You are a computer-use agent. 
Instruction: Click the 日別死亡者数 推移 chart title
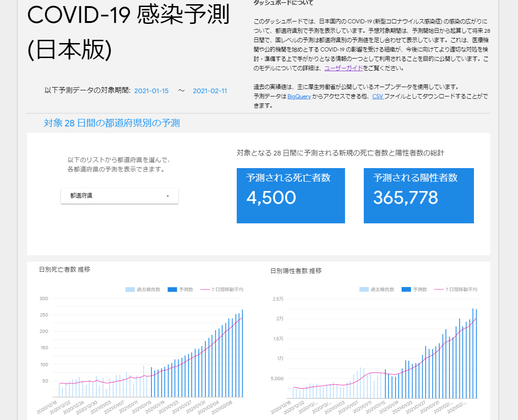coord(64,269)
